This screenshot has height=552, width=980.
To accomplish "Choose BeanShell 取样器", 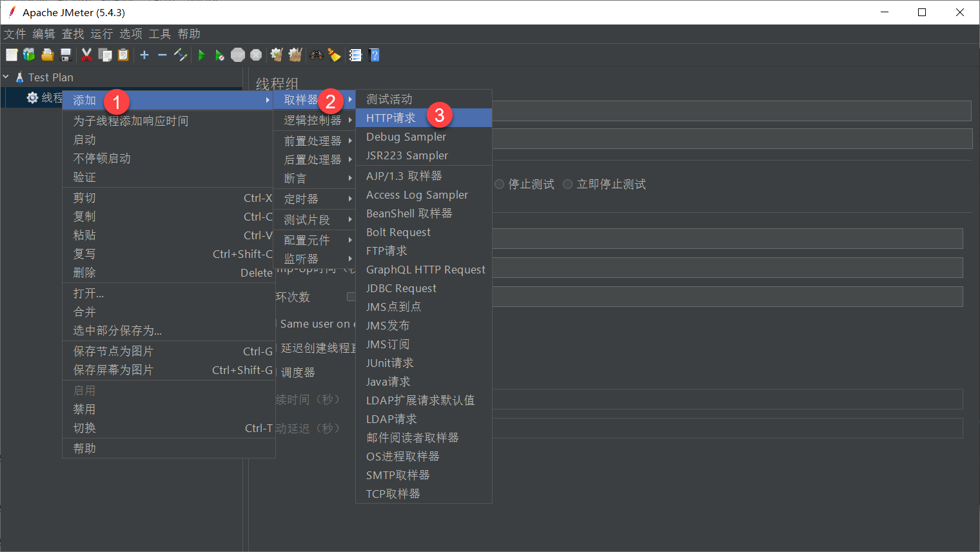I will click(x=424, y=213).
